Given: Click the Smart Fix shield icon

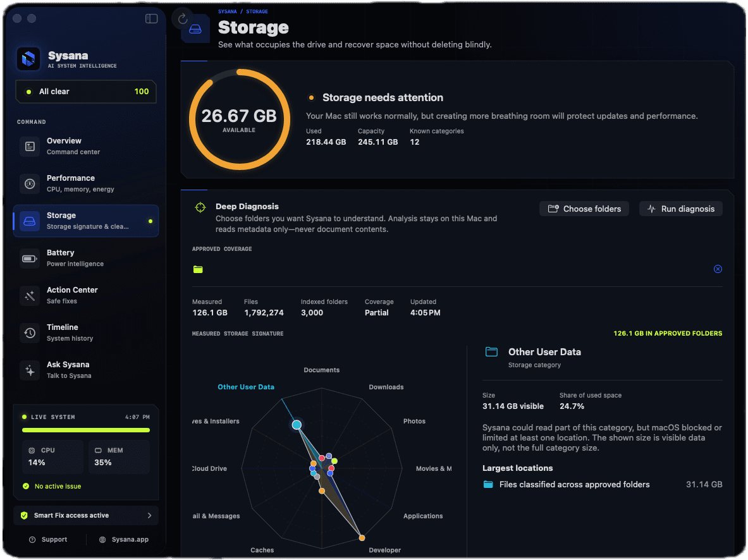Looking at the screenshot, I should [x=24, y=516].
